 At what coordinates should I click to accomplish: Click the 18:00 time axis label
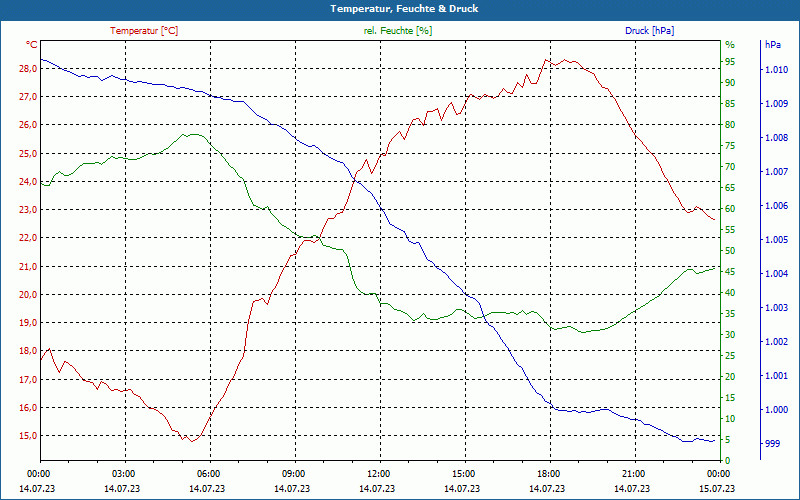550,473
